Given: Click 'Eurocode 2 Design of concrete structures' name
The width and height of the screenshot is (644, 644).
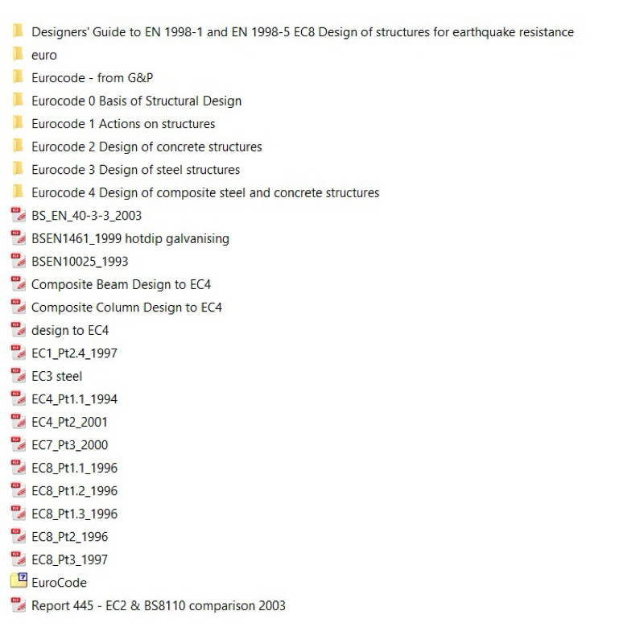Looking at the screenshot, I should [147, 147].
